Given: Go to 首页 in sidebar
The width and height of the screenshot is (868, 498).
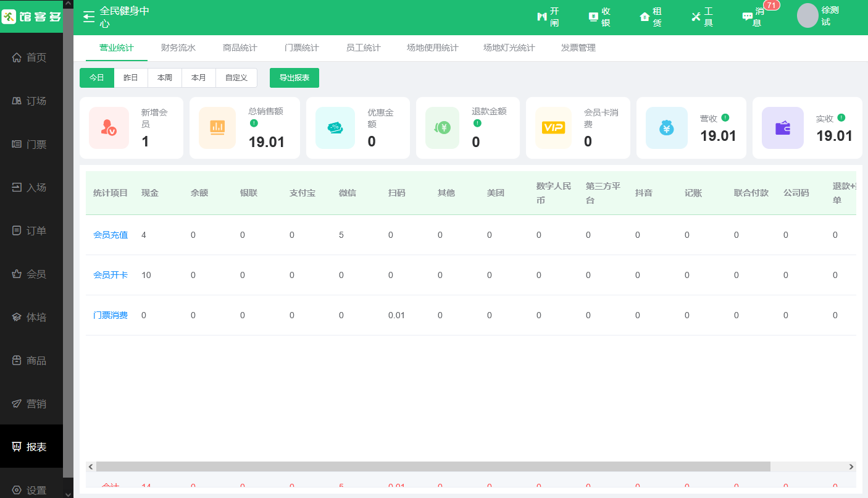Looking at the screenshot, I should coord(31,57).
